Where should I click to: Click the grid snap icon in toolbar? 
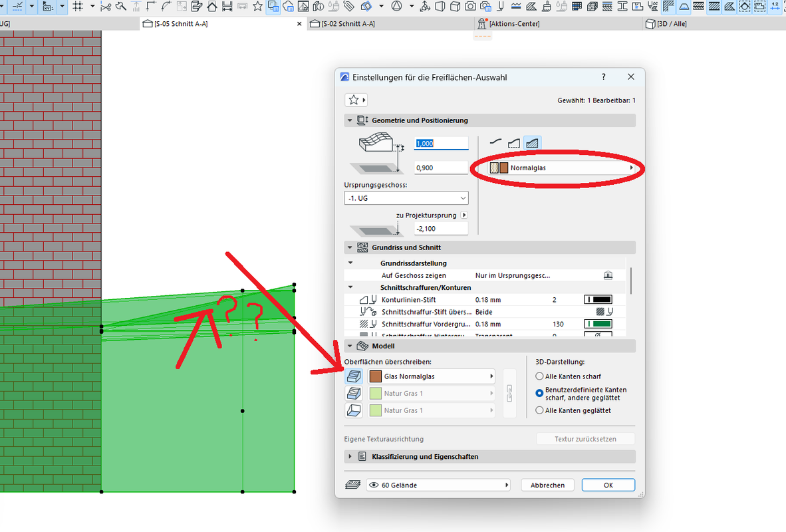pos(78,7)
